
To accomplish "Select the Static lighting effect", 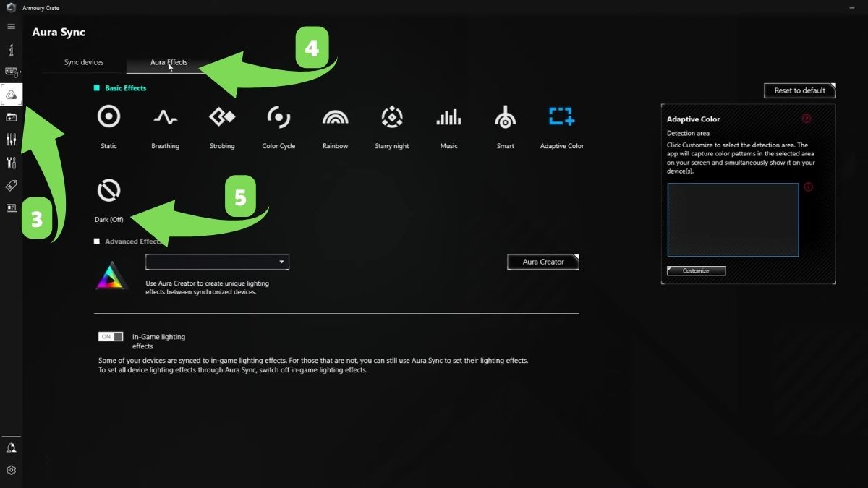I will coord(109,126).
